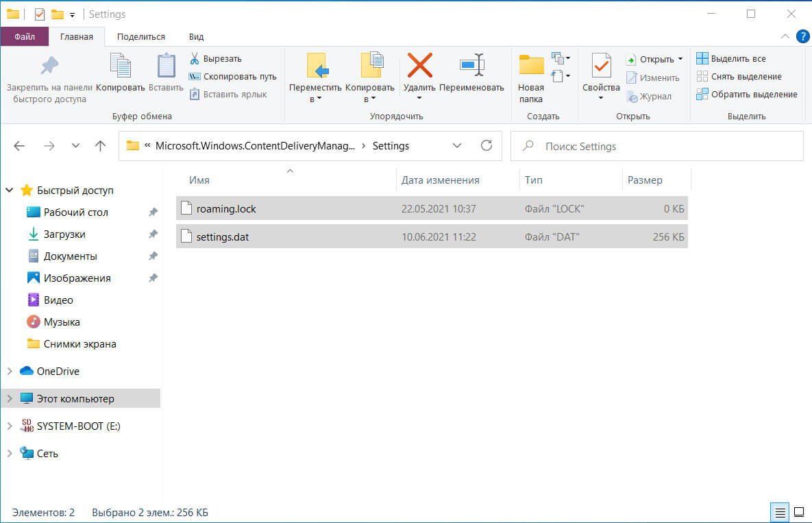Collapse the ribbon with the chevron
The image size is (812, 523).
[785, 36]
